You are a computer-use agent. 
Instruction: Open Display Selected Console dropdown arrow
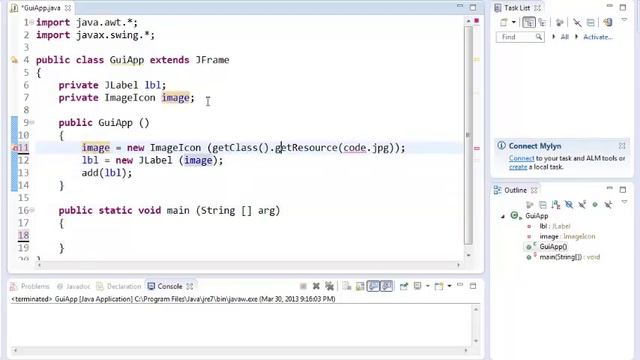427,286
